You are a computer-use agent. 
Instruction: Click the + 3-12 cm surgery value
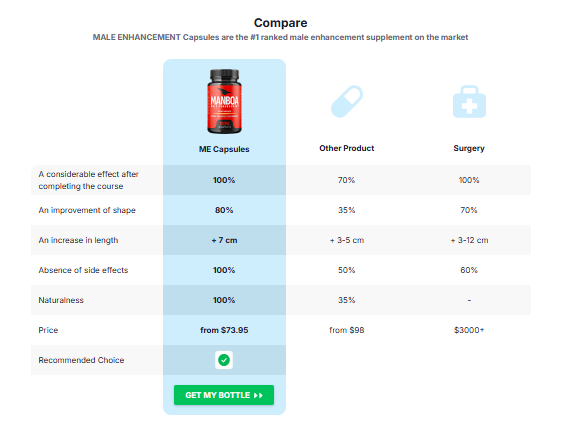[x=469, y=240]
